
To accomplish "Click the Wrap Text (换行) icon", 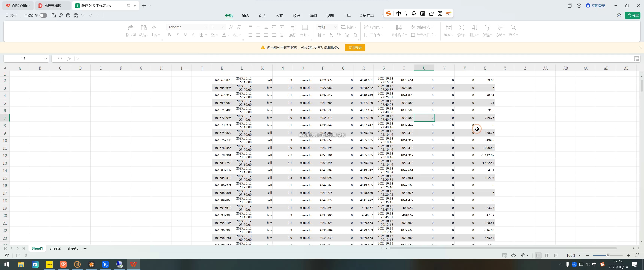I will (292, 28).
